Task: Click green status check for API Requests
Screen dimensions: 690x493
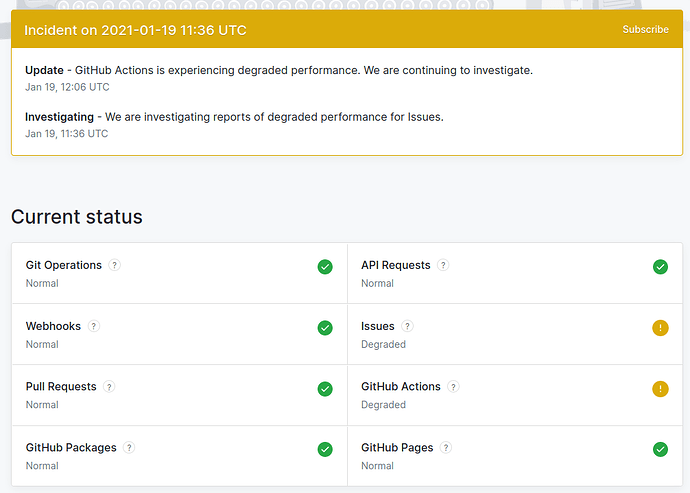Action: 660,267
